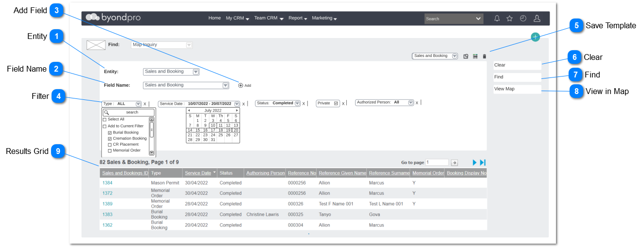The height and width of the screenshot is (248, 644).
Task: Jump to last results page
Action: point(483,162)
